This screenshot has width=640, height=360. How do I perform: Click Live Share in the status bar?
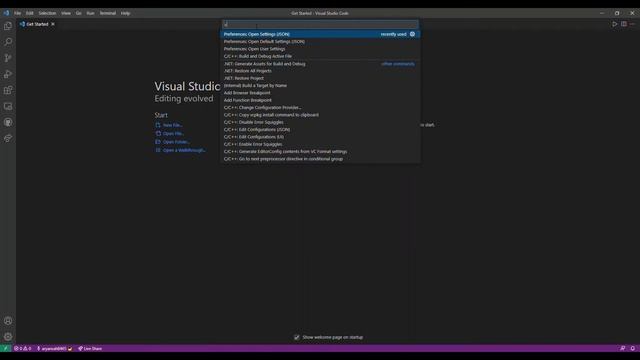(x=90, y=349)
